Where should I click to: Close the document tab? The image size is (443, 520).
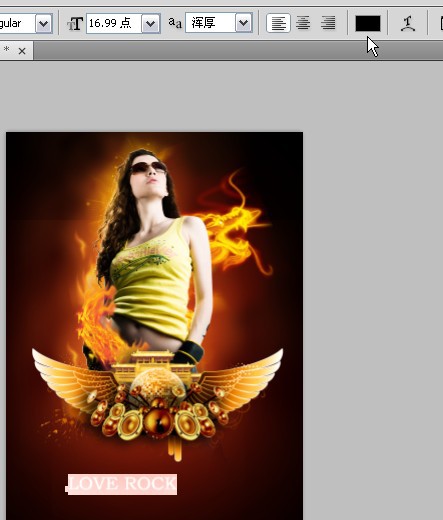coord(22,51)
